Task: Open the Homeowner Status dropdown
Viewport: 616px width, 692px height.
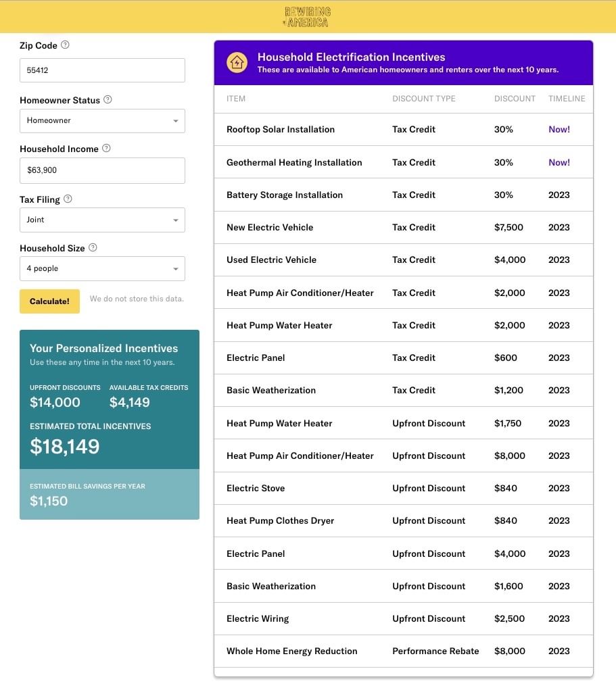Action: click(103, 120)
